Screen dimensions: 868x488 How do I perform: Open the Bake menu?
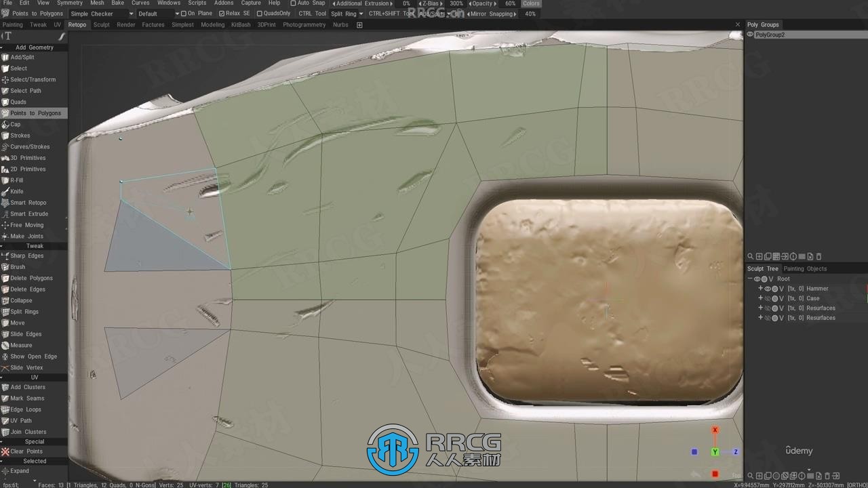click(117, 3)
